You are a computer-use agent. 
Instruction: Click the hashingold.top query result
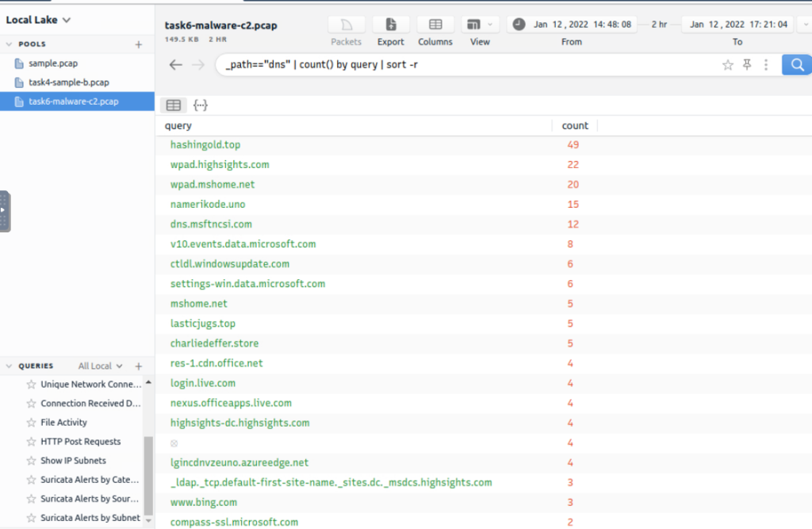[x=205, y=145]
